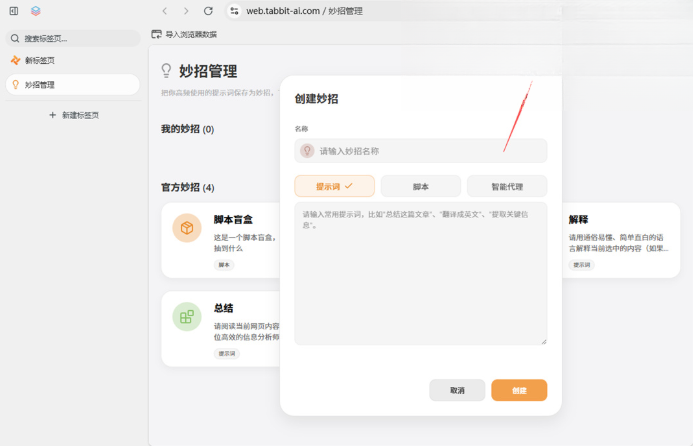
Task: Click into the prompt text area
Action: (421, 274)
